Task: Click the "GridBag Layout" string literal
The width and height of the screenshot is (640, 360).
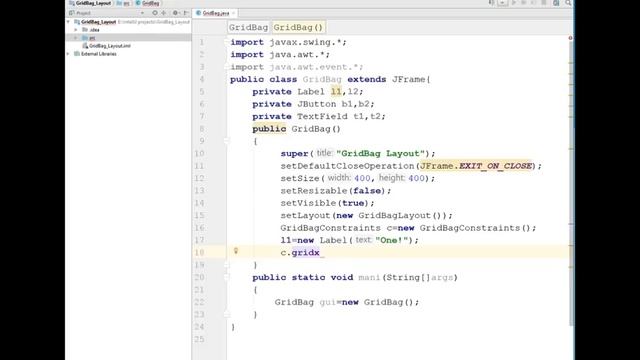Action: pyautogui.click(x=380, y=153)
